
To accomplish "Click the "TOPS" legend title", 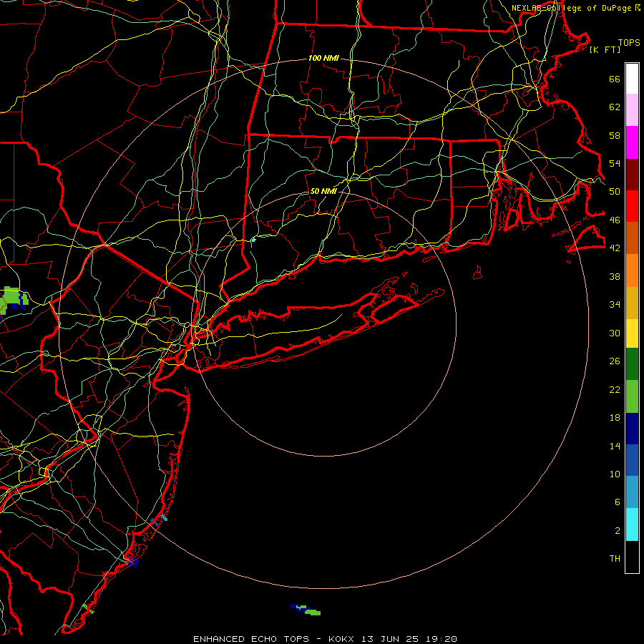I will [x=629, y=43].
